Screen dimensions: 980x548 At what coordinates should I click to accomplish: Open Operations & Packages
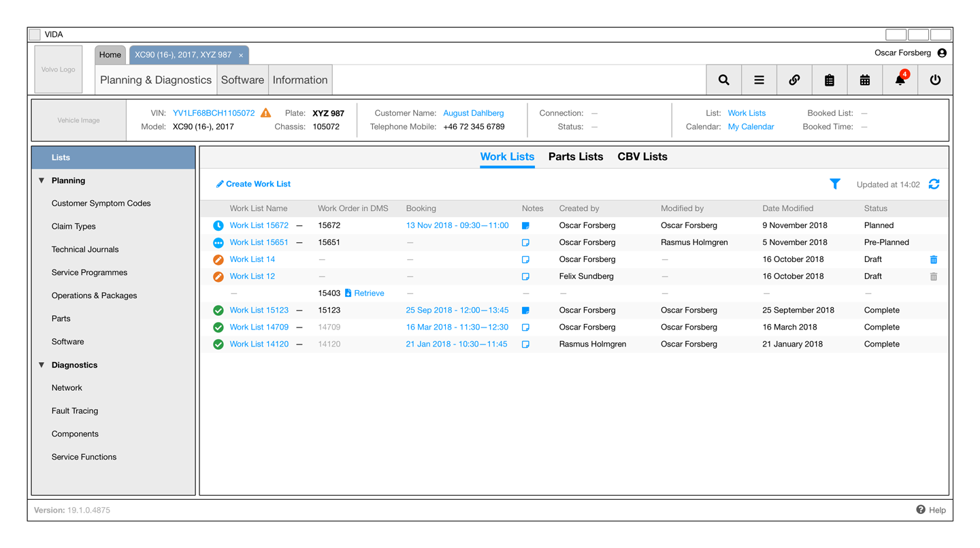point(94,296)
